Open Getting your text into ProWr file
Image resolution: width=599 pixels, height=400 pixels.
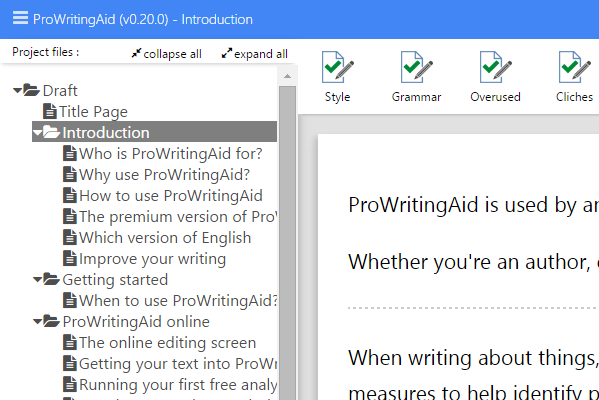pos(178,364)
